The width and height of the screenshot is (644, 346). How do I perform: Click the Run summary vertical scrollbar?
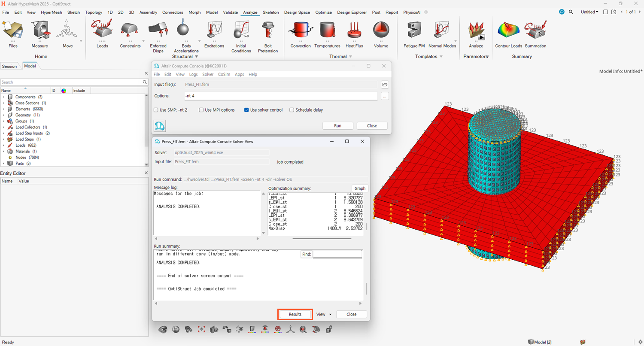(366, 289)
